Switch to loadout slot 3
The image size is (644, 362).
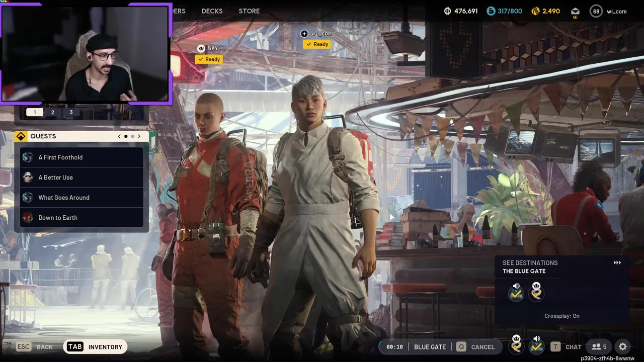pyautogui.click(x=71, y=112)
